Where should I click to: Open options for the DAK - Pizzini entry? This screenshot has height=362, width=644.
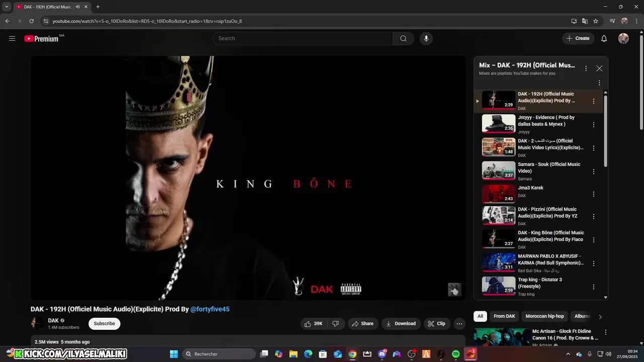tap(594, 216)
